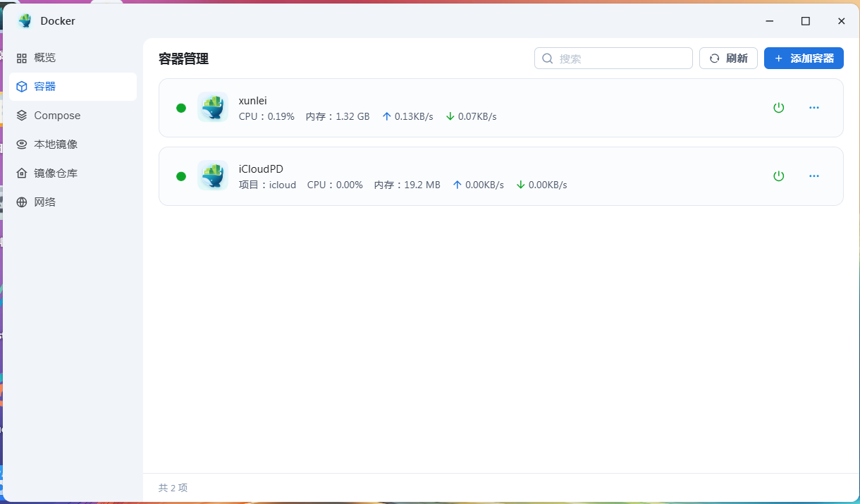Click the 概览 grid icon

pyautogui.click(x=22, y=58)
